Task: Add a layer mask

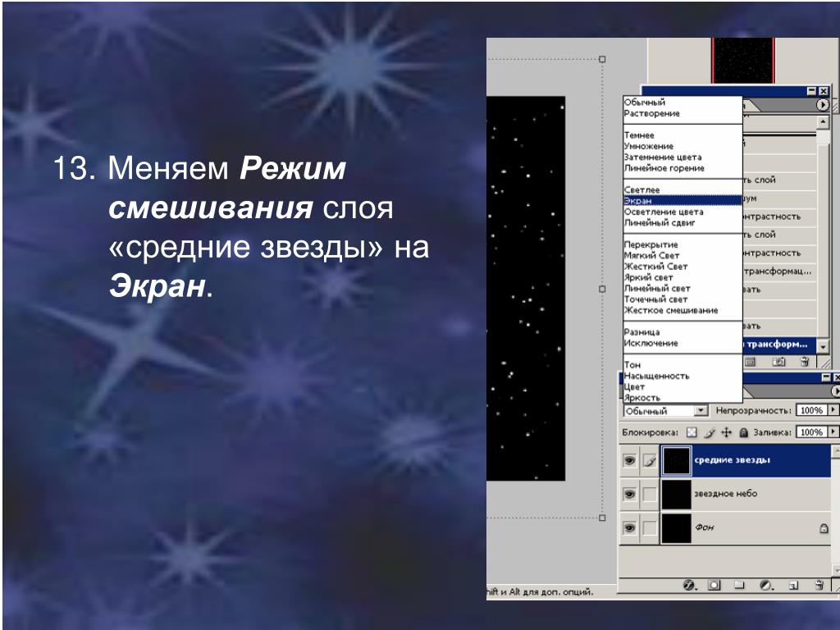Action: (714, 586)
